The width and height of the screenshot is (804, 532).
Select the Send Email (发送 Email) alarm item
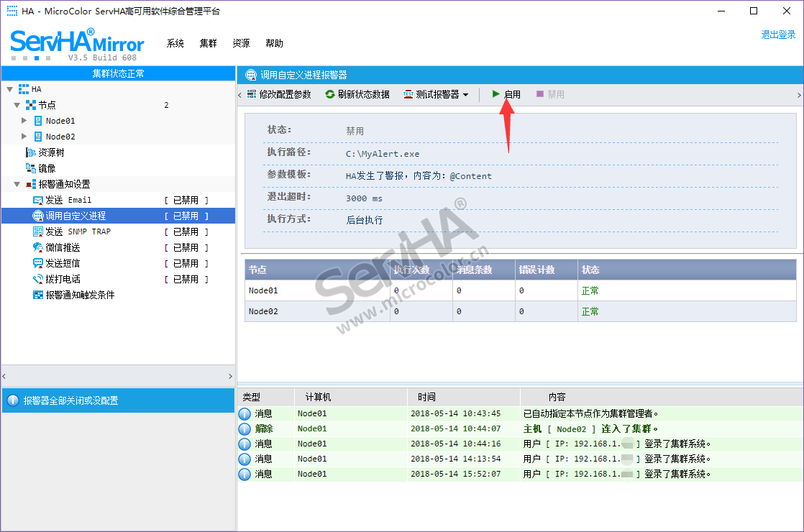click(x=68, y=200)
